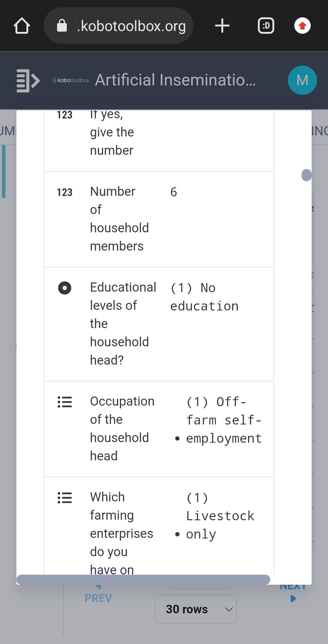Click the KoboToolbox logo
This screenshot has height=644, width=328.
[71, 81]
